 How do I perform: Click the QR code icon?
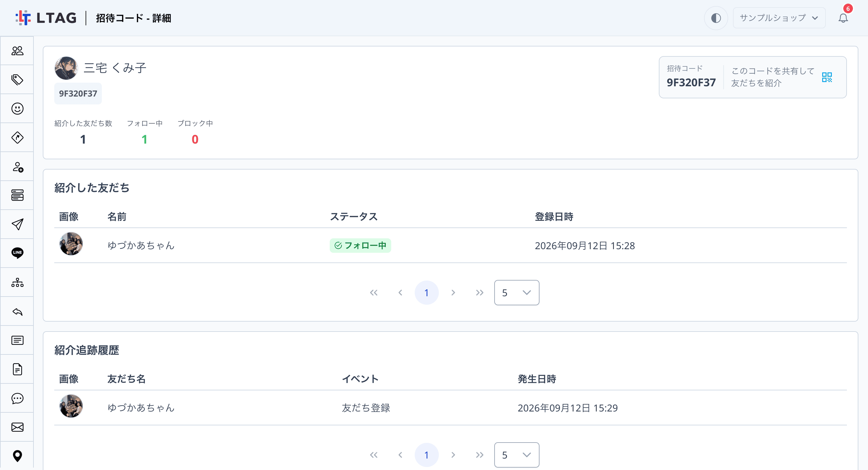click(x=826, y=77)
